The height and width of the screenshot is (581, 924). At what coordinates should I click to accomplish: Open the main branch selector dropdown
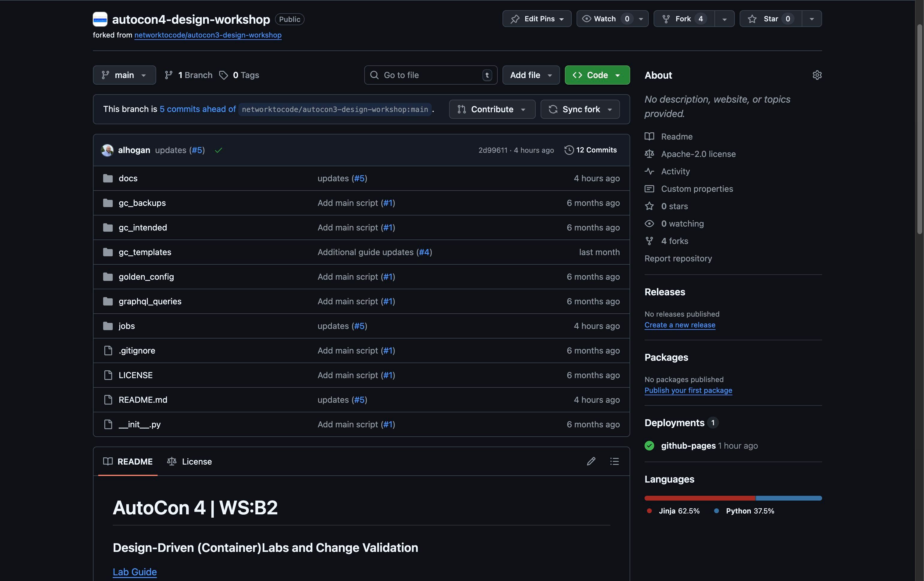pyautogui.click(x=124, y=75)
